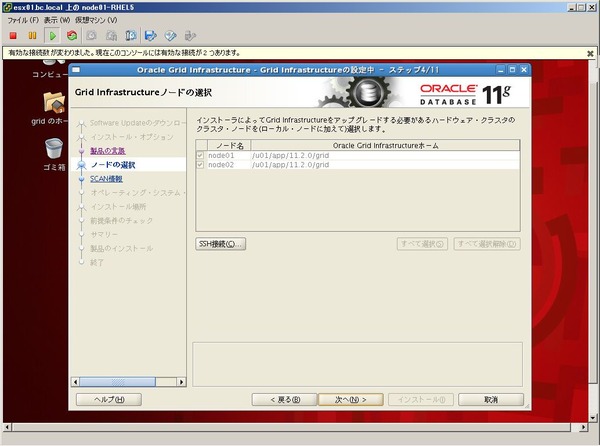Image resolution: width=600 pixels, height=446 pixels.
Task: Click console vertical scrollbar down arrow
Action: click(x=593, y=418)
